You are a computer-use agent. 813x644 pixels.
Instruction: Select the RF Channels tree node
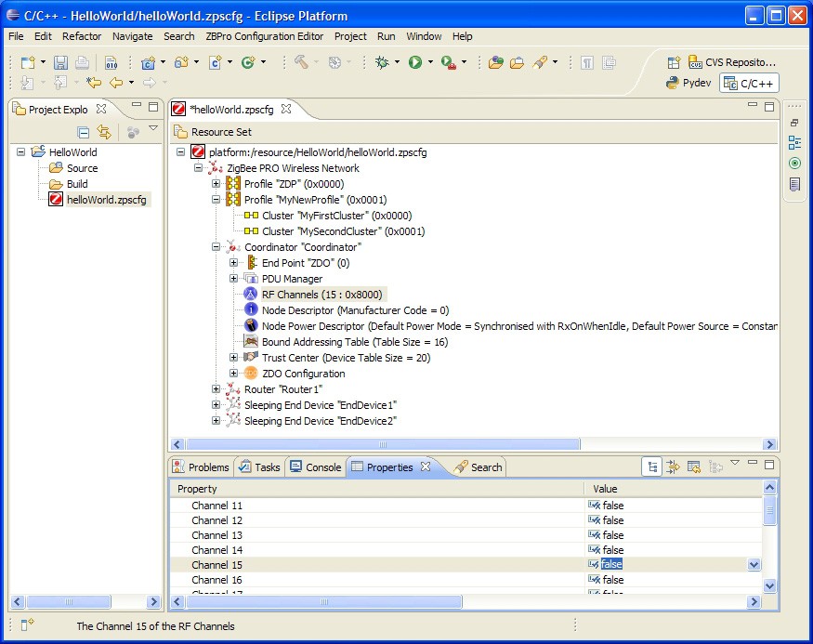[321, 295]
